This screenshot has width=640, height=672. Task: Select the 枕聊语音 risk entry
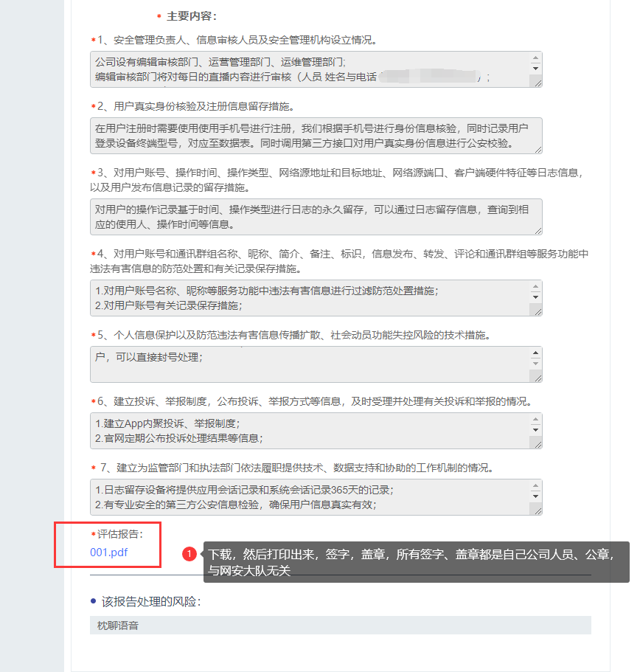[118, 626]
